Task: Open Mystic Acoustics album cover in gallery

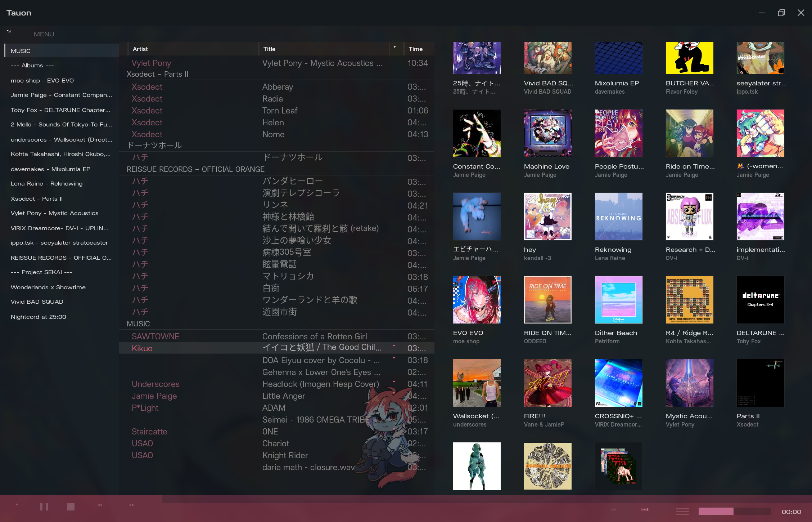Action: (x=689, y=383)
